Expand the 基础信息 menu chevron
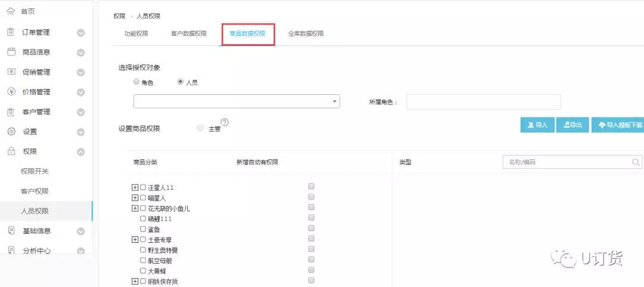 81,231
